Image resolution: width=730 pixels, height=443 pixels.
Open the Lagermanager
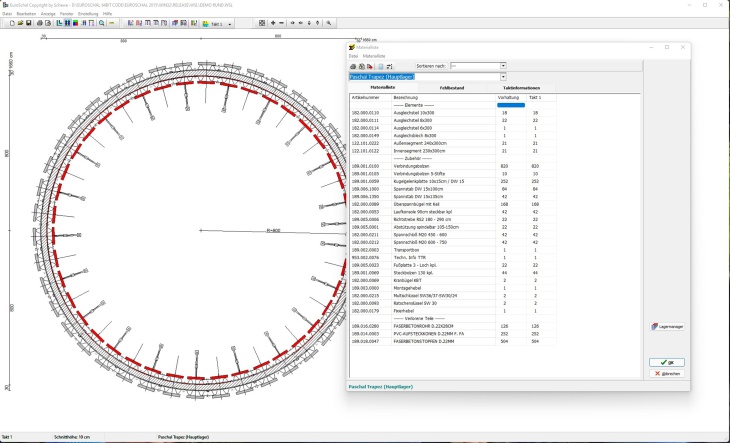[667, 326]
